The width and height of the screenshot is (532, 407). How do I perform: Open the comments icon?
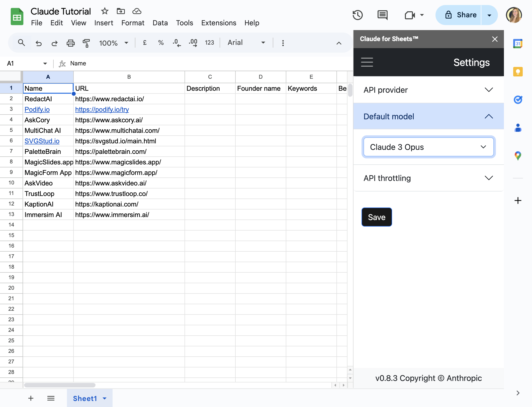coord(383,15)
